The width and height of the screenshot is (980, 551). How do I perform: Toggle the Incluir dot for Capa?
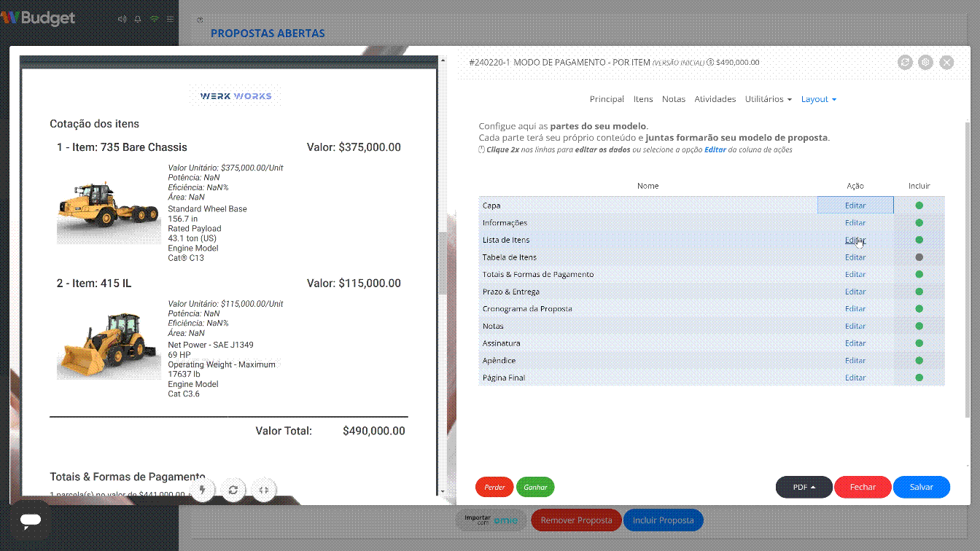(x=919, y=206)
